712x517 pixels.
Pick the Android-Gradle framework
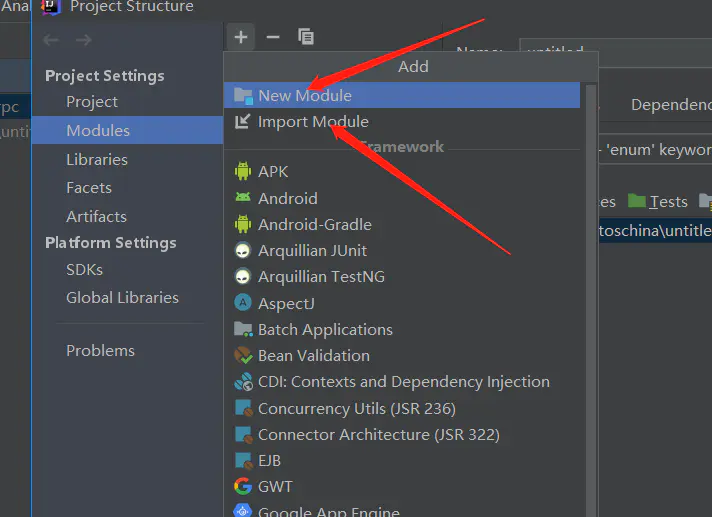point(314,224)
